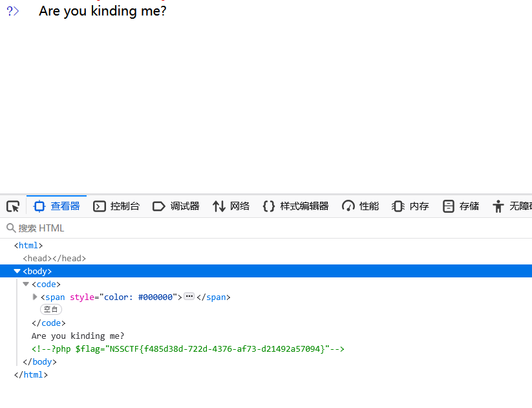
Task: Click the memory chip icon
Action: (x=398, y=206)
